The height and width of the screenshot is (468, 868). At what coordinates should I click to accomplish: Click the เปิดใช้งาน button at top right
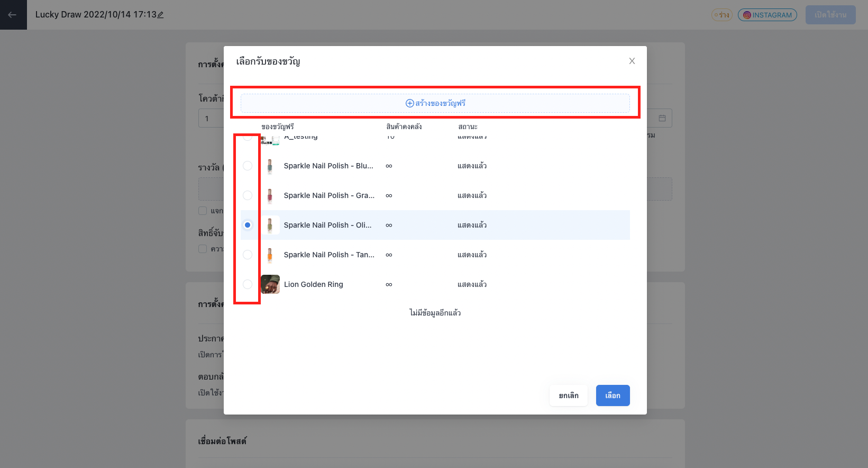830,15
